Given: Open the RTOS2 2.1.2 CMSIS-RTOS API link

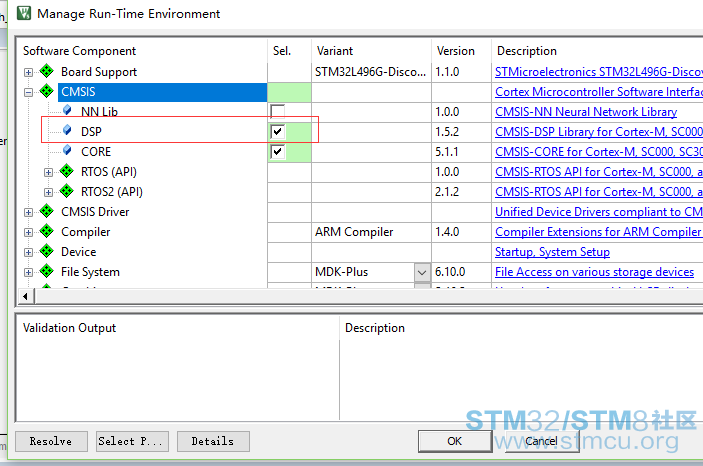Looking at the screenshot, I should [x=599, y=192].
